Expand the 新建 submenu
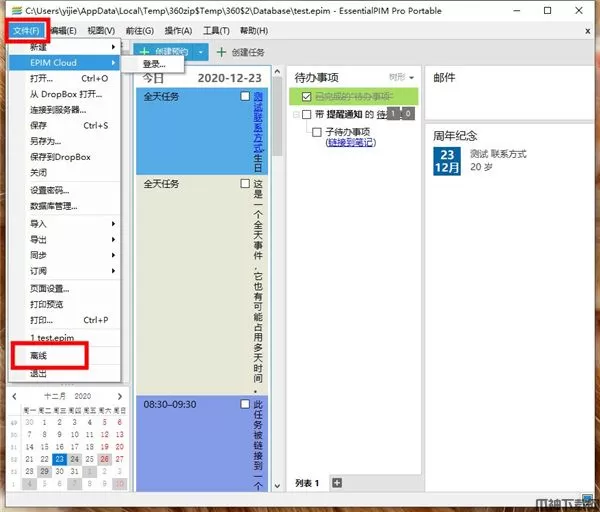 coord(64,47)
